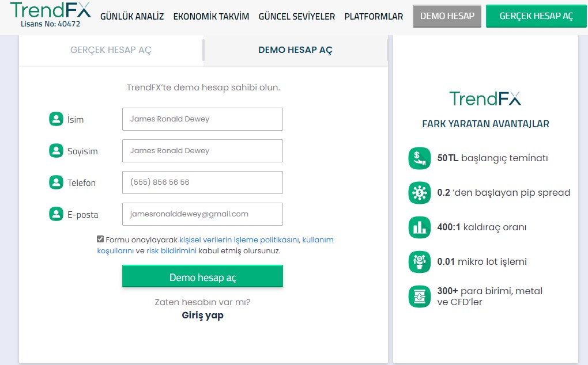Click the 'Soyisim' field label
The width and height of the screenshot is (588, 365).
click(x=82, y=151)
